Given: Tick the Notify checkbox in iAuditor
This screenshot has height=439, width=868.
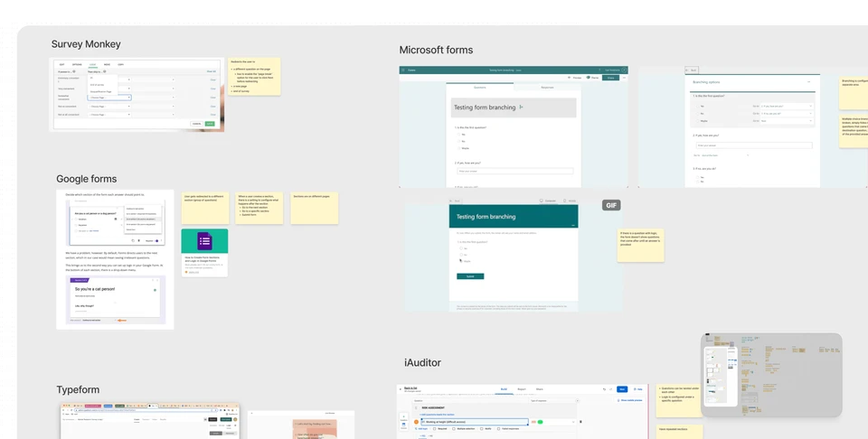Looking at the screenshot, I should [482, 429].
